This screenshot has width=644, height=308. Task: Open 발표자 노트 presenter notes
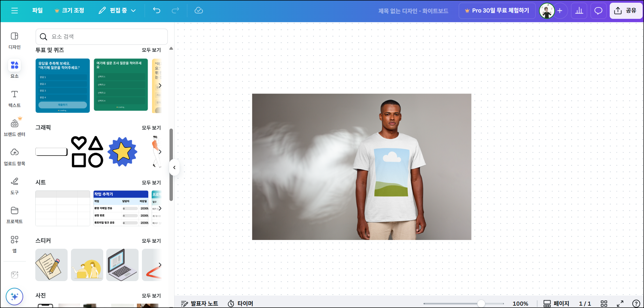[199, 303]
